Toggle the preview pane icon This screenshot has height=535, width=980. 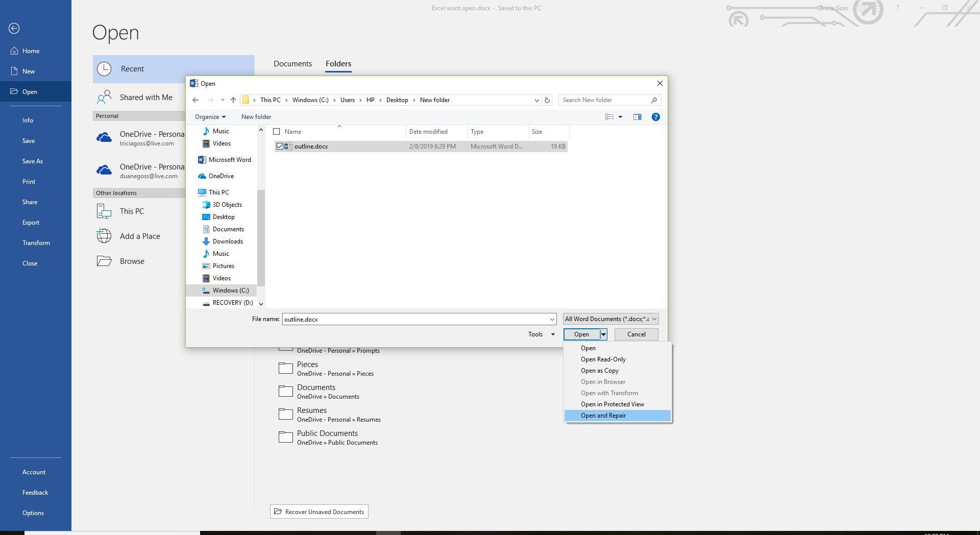point(638,117)
